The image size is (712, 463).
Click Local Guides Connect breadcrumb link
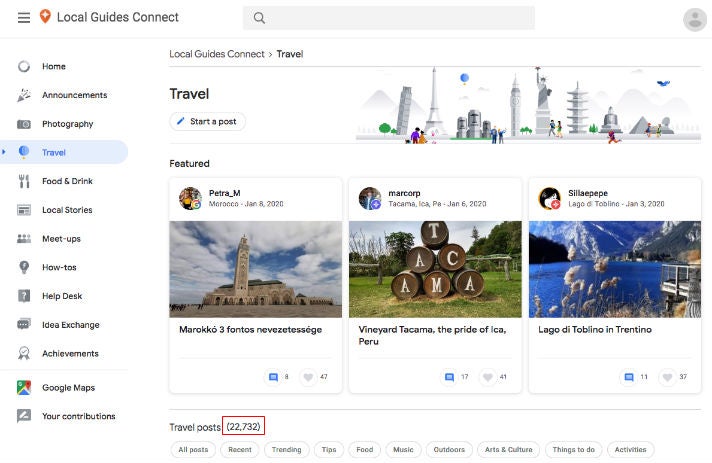pyautogui.click(x=216, y=54)
